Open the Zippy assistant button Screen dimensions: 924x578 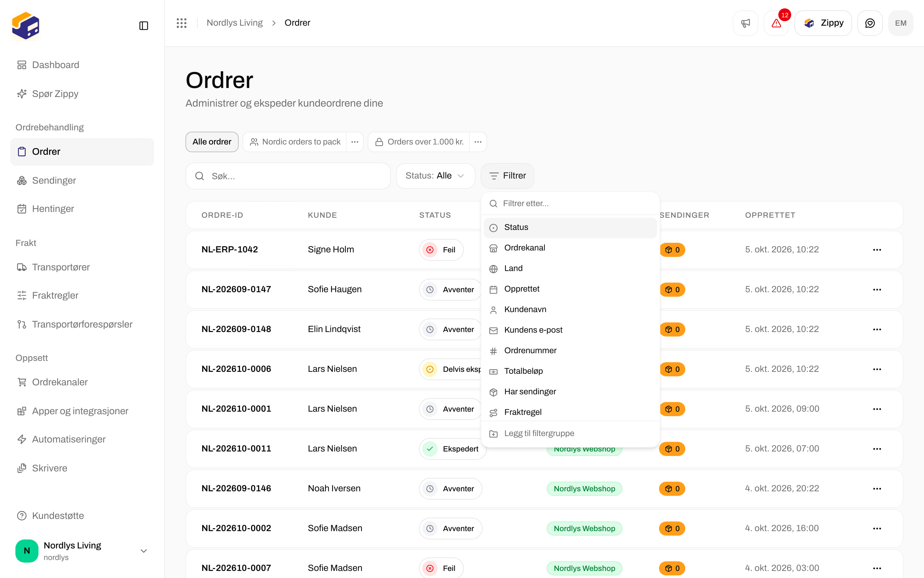[x=823, y=23]
